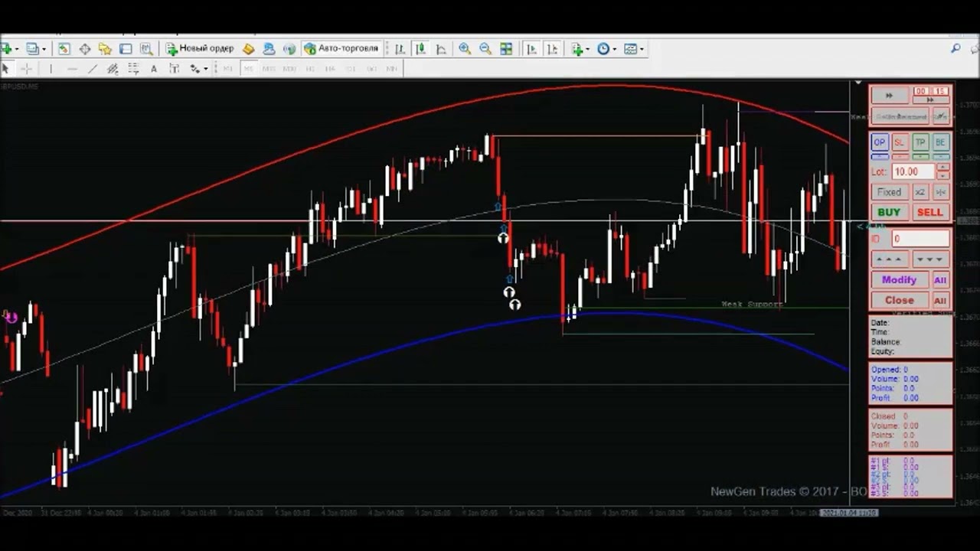Switch to the M30 timeframe
This screenshot has height=551, width=980.
pos(289,69)
